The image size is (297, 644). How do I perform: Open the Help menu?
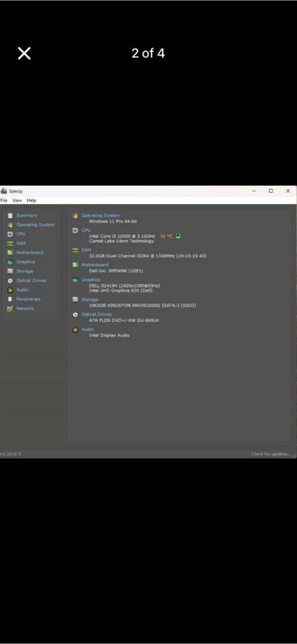[x=31, y=200]
